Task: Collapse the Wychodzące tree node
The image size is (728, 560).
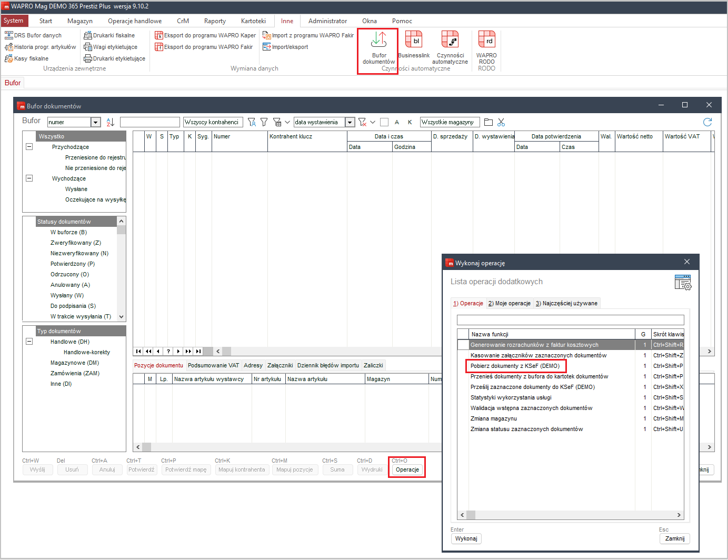Action: [29, 178]
